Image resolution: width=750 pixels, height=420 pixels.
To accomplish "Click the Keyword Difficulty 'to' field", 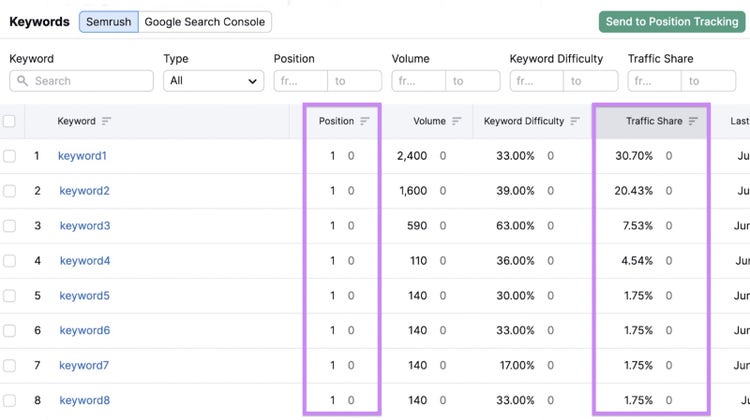I will coord(591,81).
